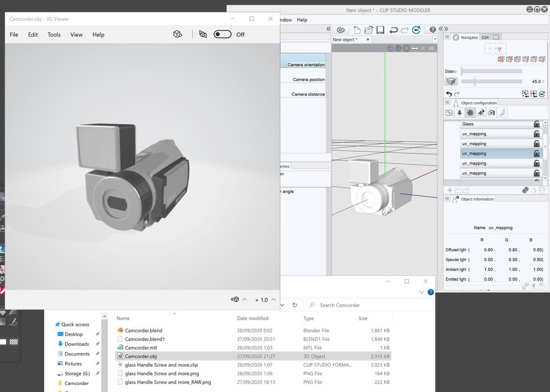Toggle the lock on the Glass layer

537,124
